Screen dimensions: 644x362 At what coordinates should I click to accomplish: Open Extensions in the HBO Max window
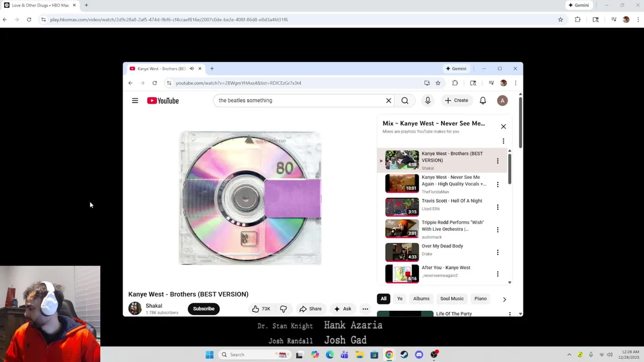[x=578, y=20]
